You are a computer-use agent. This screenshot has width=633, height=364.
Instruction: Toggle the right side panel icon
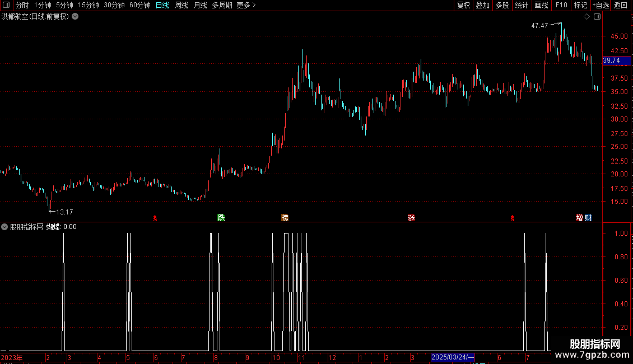[x=597, y=17]
